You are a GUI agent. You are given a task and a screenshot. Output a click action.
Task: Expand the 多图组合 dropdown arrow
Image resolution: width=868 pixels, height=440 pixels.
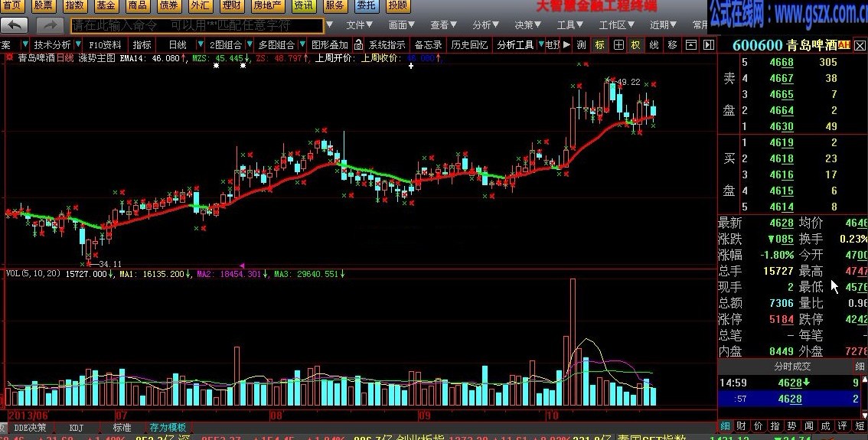coord(302,44)
